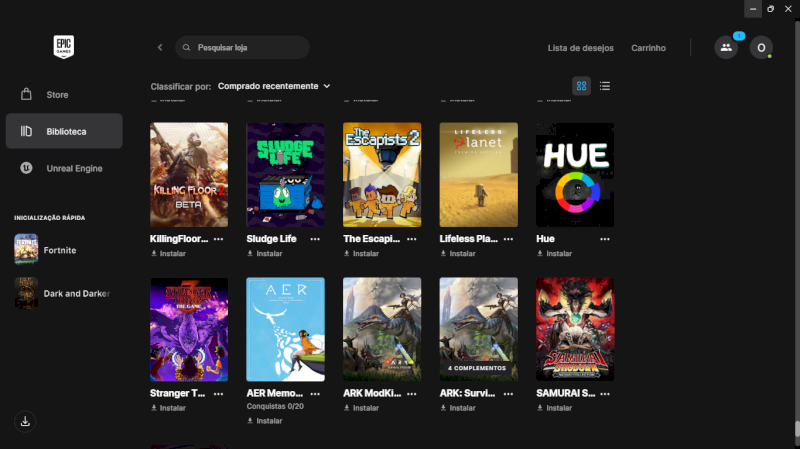The height and width of the screenshot is (449, 800).
Task: Install ARK: Survival
Action: coord(458,408)
